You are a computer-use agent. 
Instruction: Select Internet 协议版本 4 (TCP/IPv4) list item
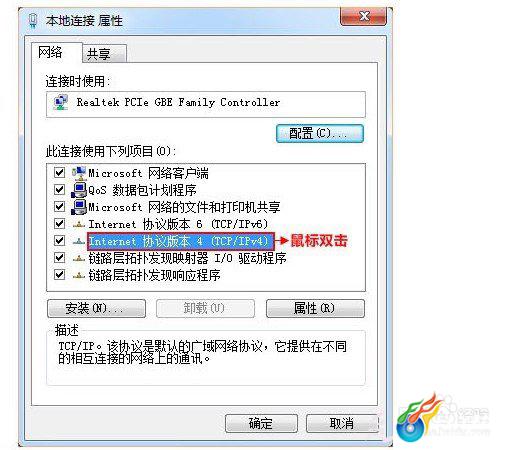pyautogui.click(x=180, y=241)
